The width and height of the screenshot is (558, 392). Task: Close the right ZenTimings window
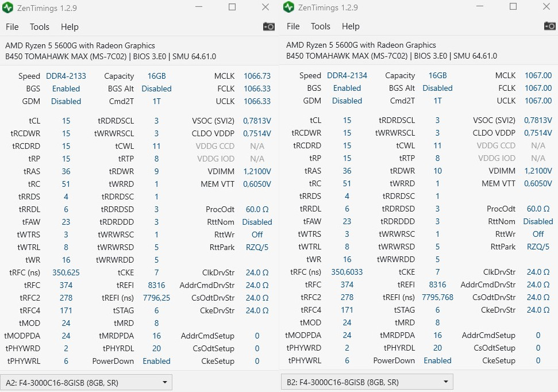tap(547, 7)
